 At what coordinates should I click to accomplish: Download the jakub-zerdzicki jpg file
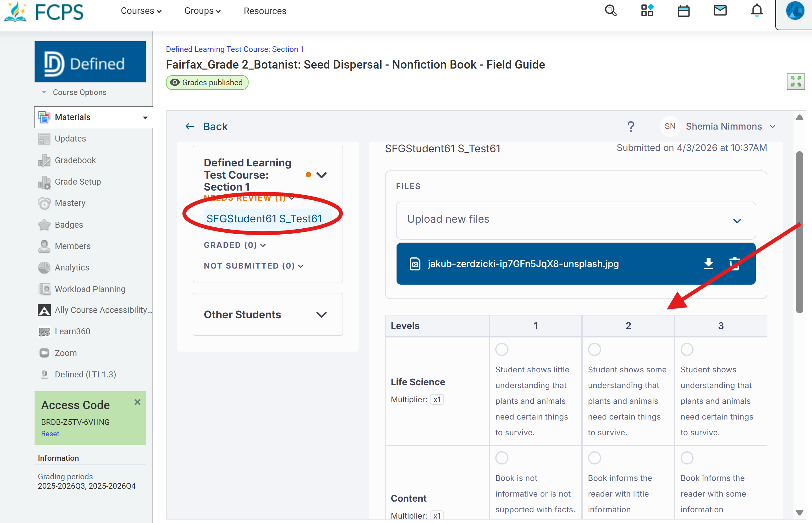[x=709, y=264]
